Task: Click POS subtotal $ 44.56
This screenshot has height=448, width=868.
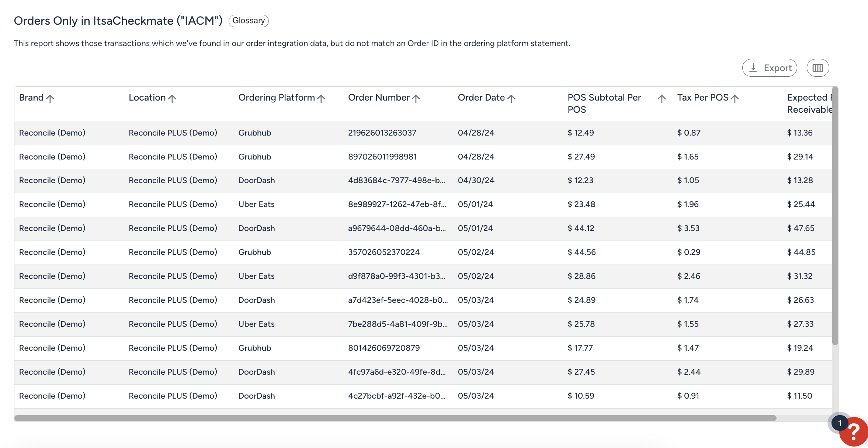Action: [581, 252]
